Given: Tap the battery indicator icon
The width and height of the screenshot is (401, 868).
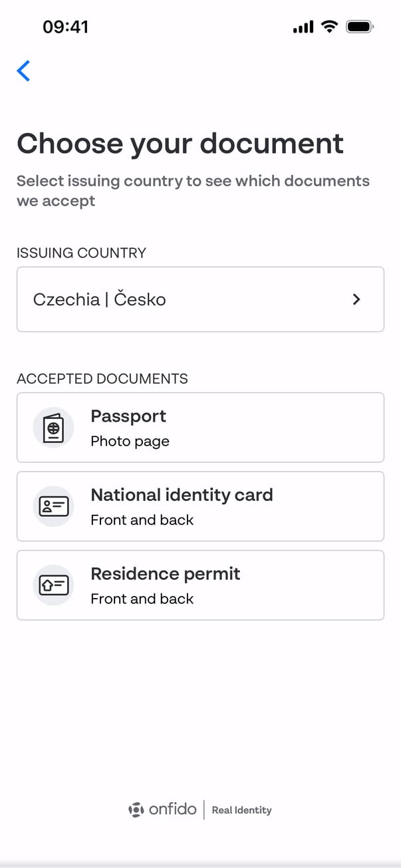Looking at the screenshot, I should click(x=360, y=27).
